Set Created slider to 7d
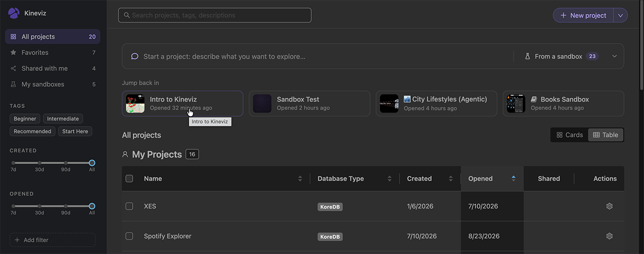 coord(13,163)
